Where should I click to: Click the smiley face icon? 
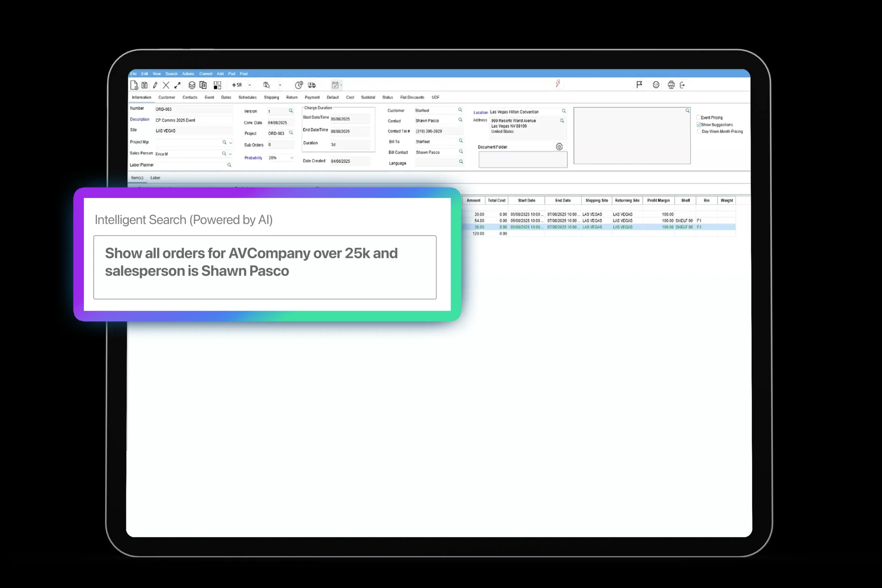coord(656,85)
